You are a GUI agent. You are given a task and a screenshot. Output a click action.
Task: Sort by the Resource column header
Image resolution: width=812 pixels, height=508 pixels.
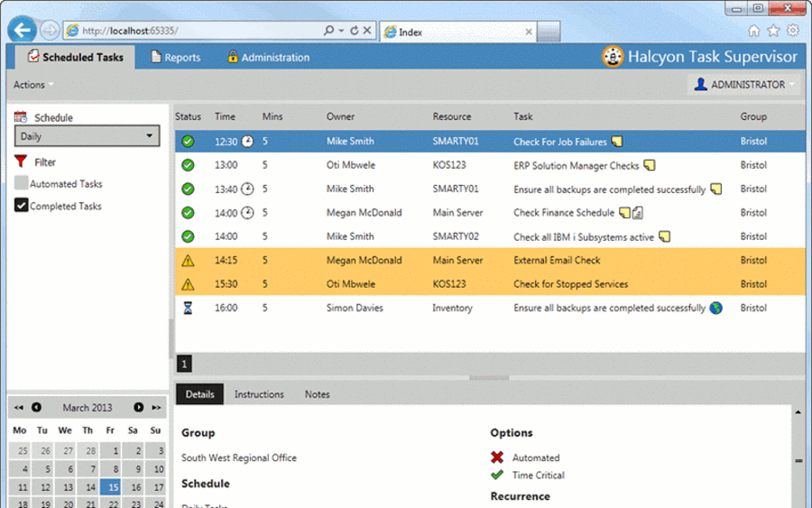click(x=452, y=116)
